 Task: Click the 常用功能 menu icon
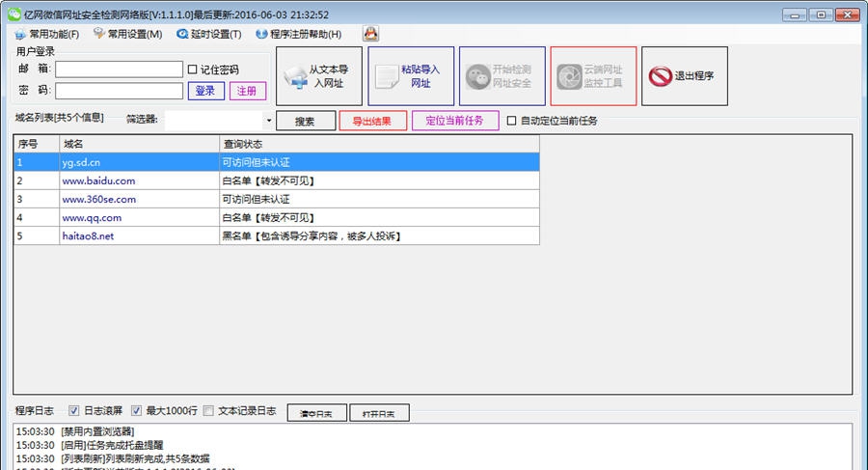click(20, 35)
